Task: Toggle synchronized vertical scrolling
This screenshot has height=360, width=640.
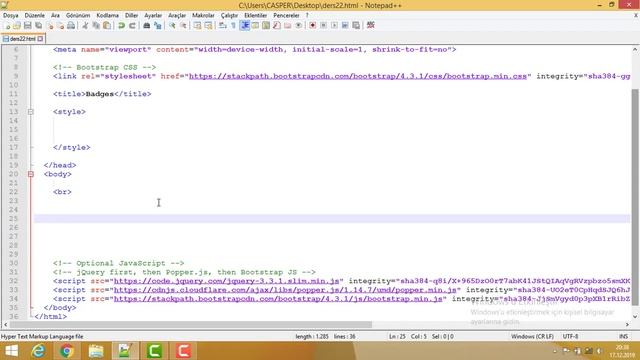Action: 197,25
